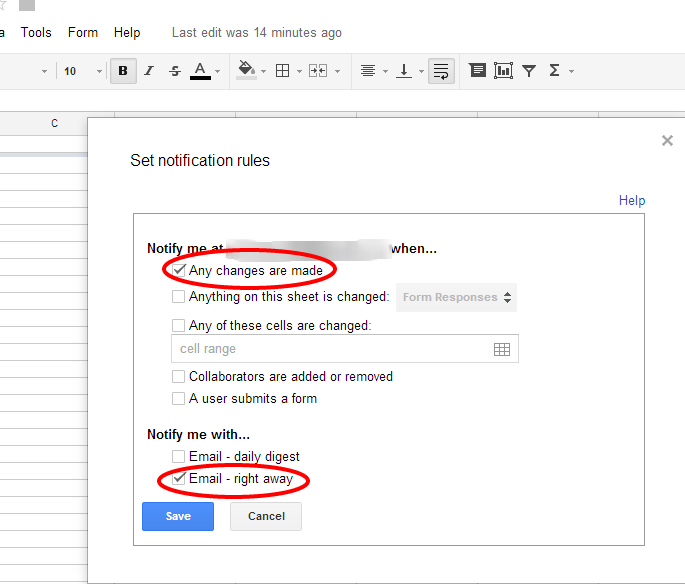Image resolution: width=685 pixels, height=584 pixels.
Task: Click the fill color paint bucket
Action: [246, 70]
